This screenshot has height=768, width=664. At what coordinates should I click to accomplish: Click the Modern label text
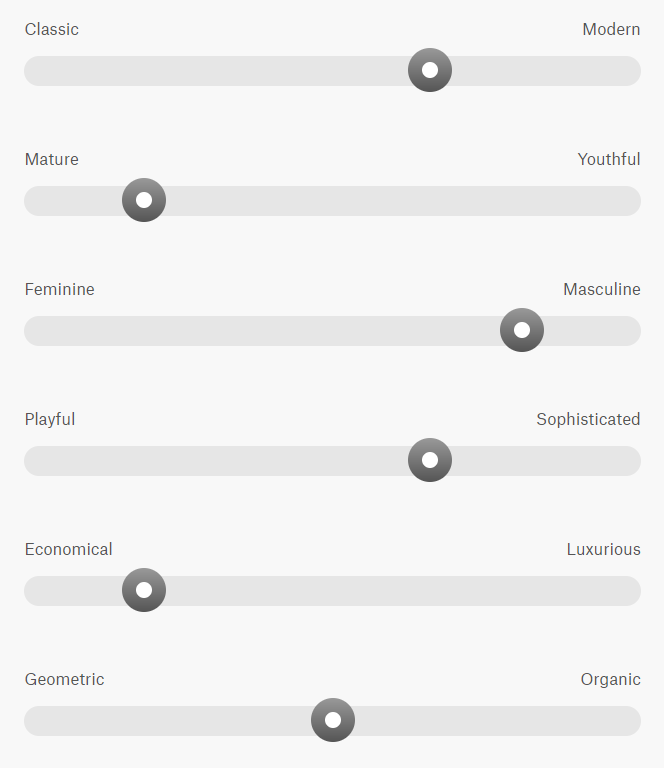(x=611, y=29)
